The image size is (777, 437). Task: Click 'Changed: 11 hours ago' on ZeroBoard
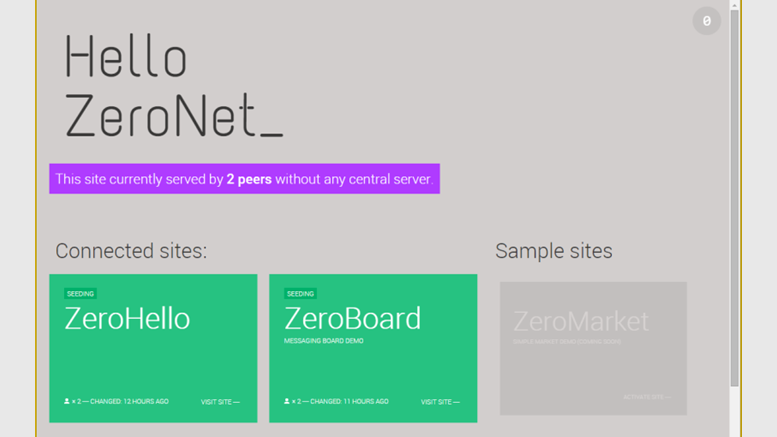(x=349, y=401)
